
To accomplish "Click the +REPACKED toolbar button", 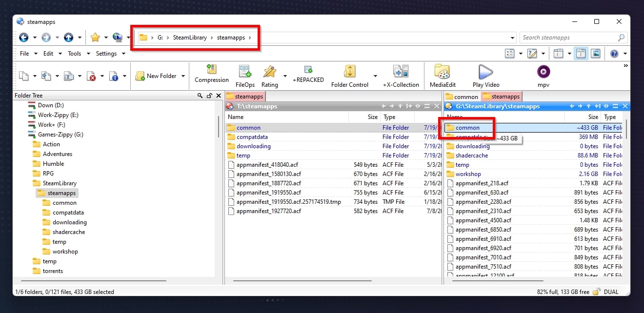I will (308, 75).
